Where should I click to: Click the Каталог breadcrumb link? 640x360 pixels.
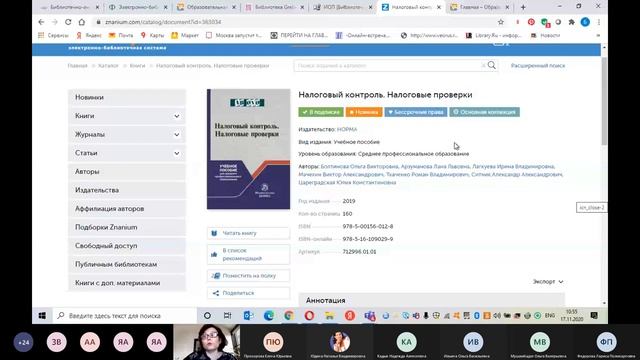[x=108, y=66]
